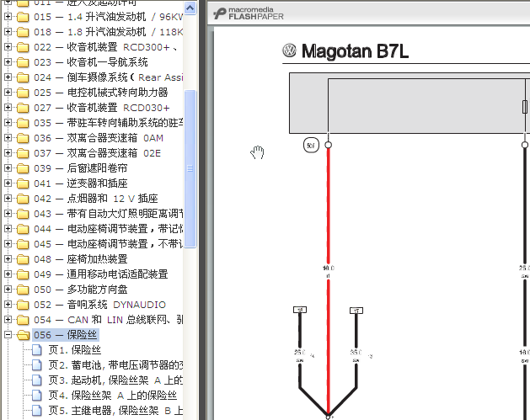Screen dimensions: 530x420
Task: Click folder icon of 052 — 音响系统 DYNAUDIO
Action: (x=23, y=305)
